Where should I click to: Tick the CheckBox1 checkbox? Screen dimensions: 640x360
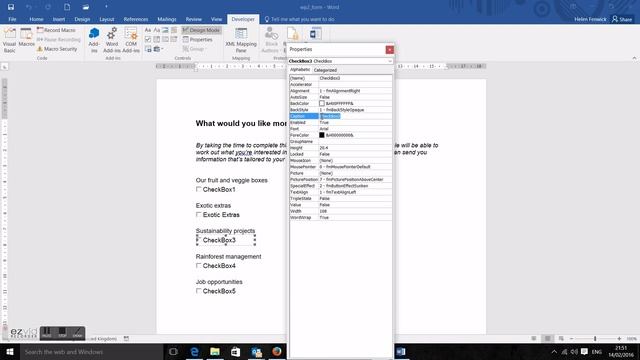click(199, 189)
